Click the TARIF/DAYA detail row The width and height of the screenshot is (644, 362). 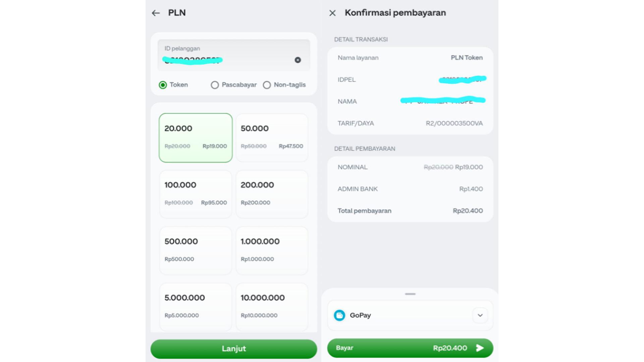point(410,123)
